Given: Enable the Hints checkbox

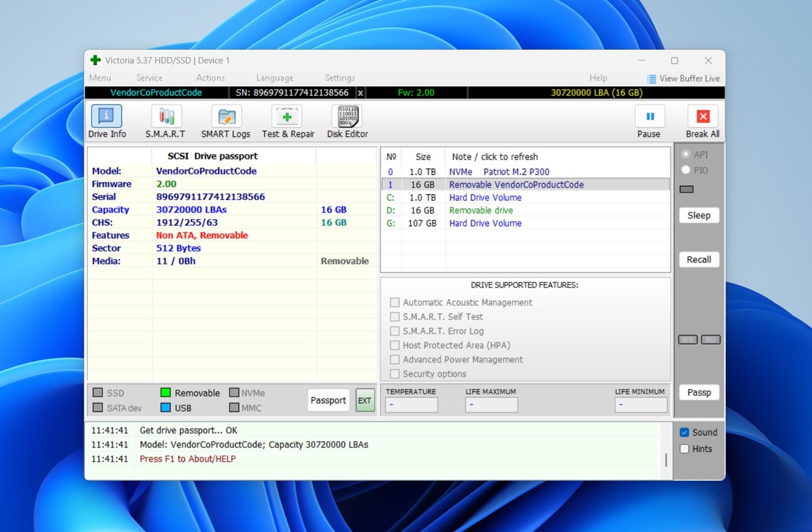Looking at the screenshot, I should (x=684, y=449).
